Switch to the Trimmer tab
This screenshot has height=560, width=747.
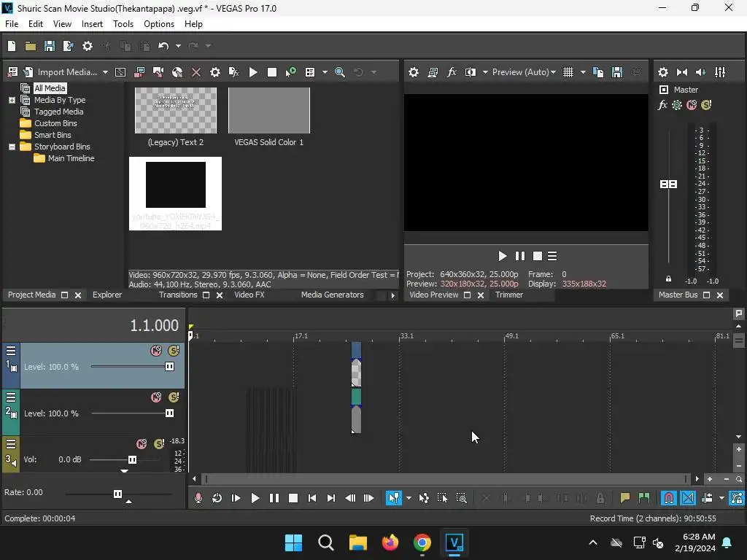pyautogui.click(x=508, y=295)
